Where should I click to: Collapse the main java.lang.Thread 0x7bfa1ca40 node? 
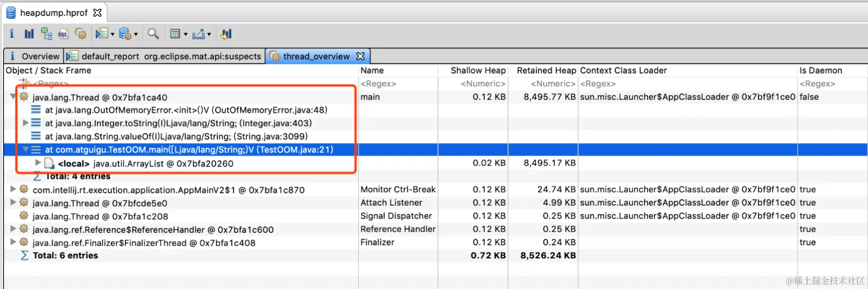(x=13, y=97)
